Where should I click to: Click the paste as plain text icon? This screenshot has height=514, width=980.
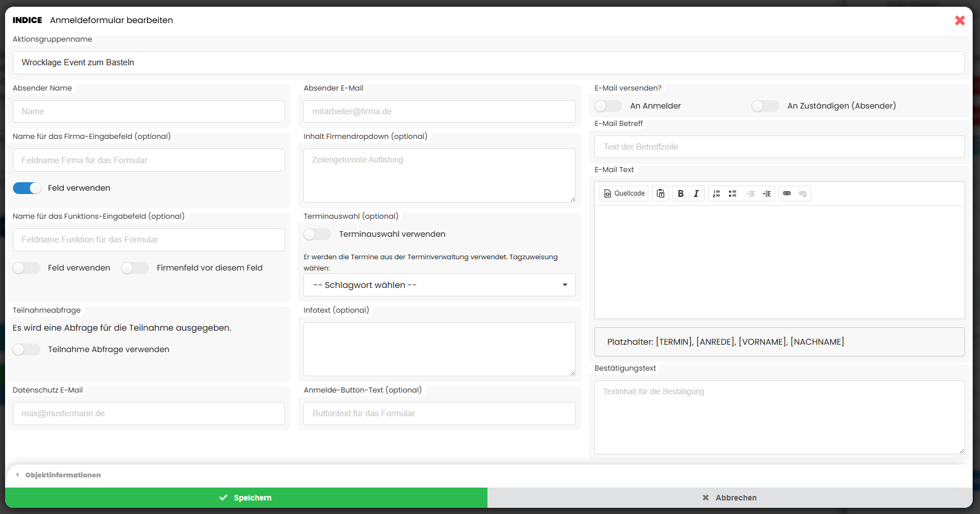click(660, 193)
